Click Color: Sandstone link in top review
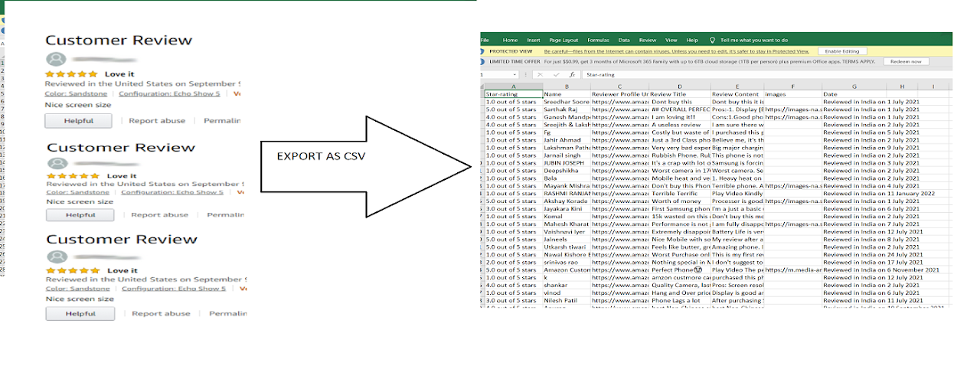The width and height of the screenshot is (980, 392). click(76, 93)
